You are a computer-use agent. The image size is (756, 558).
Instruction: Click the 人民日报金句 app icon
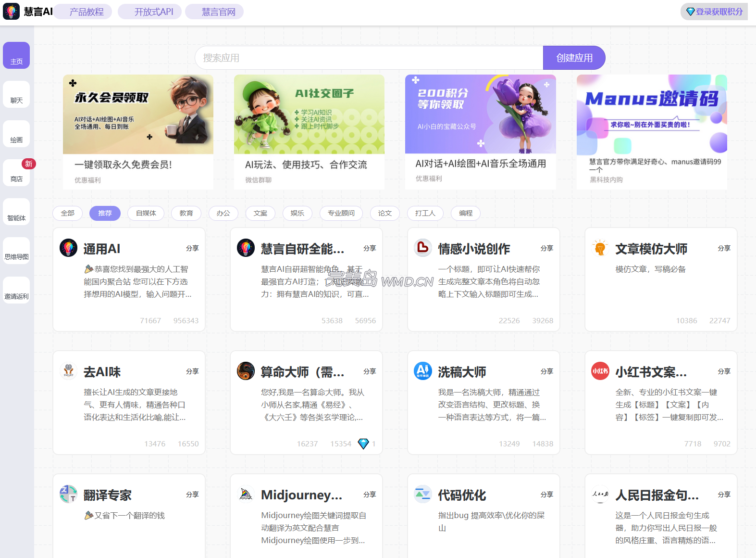(x=600, y=494)
